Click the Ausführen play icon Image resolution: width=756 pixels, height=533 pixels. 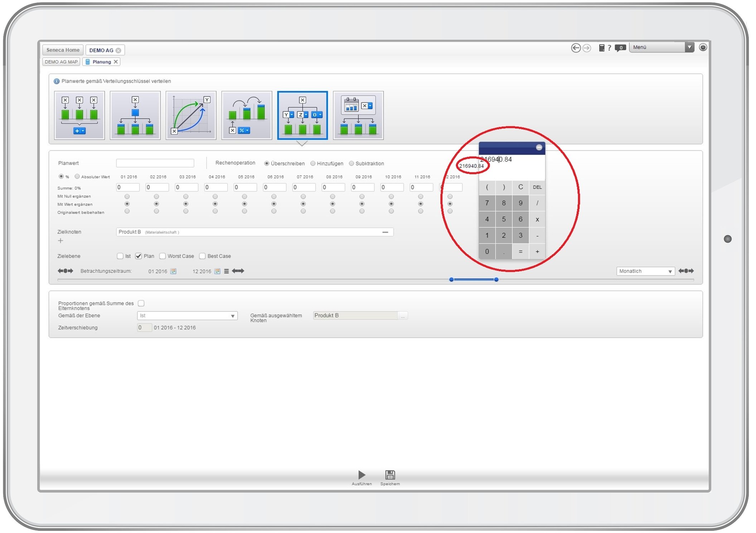(362, 475)
